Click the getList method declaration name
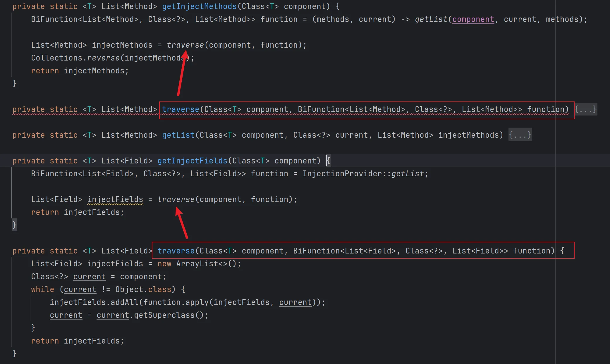Viewport: 610px width, 364px height. tap(178, 135)
